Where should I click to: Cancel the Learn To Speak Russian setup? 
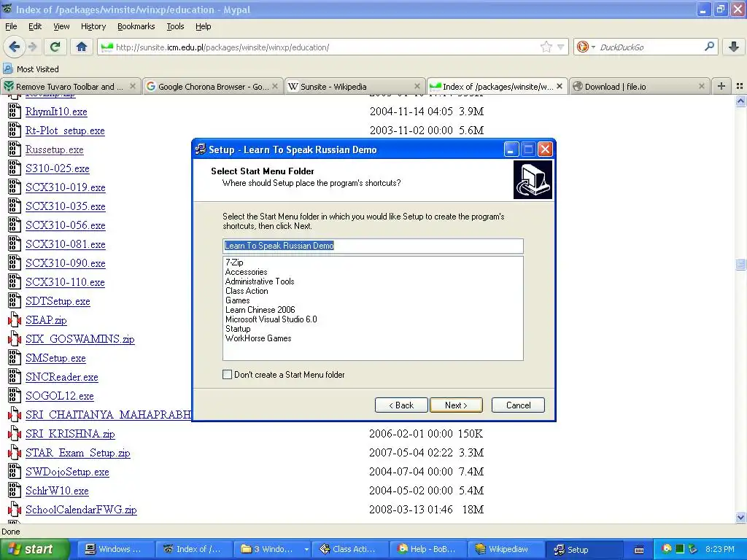coord(518,405)
